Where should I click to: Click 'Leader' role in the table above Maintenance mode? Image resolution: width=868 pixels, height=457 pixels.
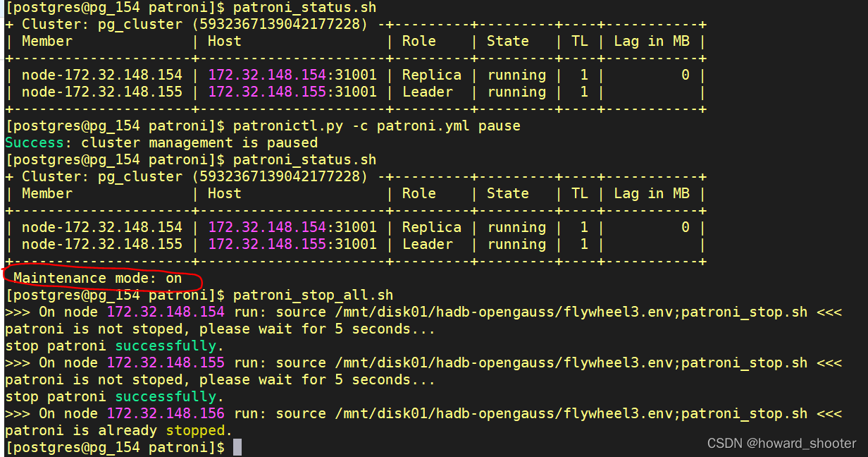(x=428, y=245)
